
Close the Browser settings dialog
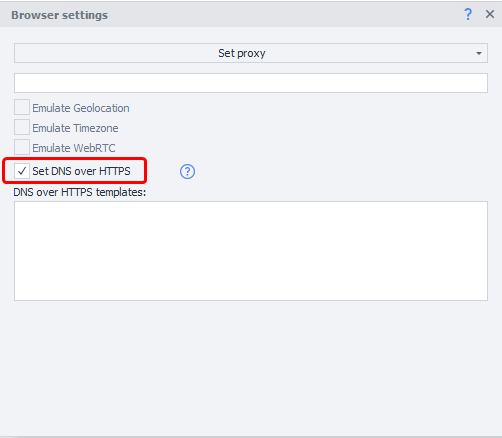(x=490, y=14)
